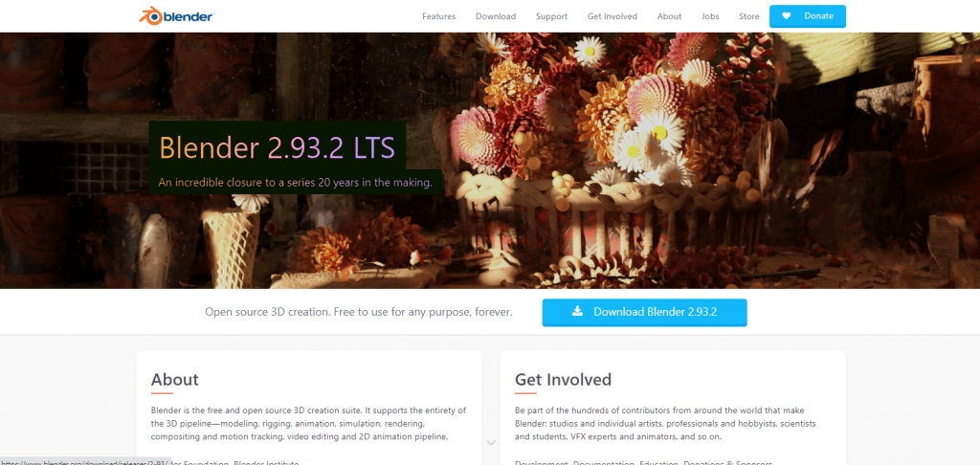
Task: Click 'An incredible closure to a series' subtitle
Action: (295, 183)
